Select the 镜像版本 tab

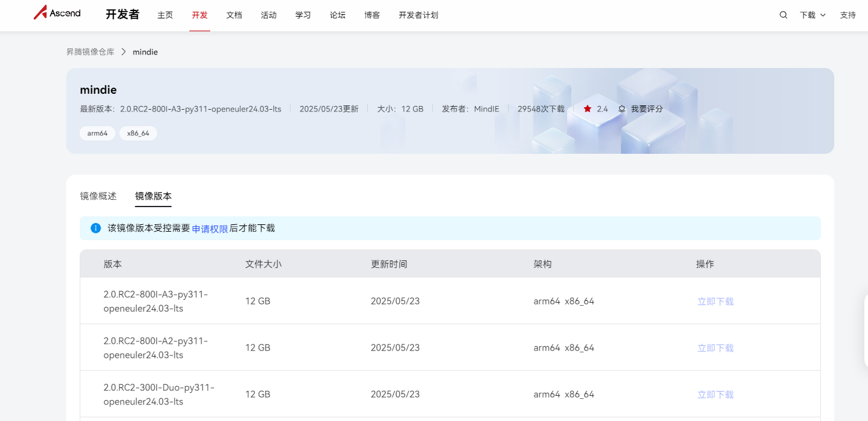click(x=153, y=196)
